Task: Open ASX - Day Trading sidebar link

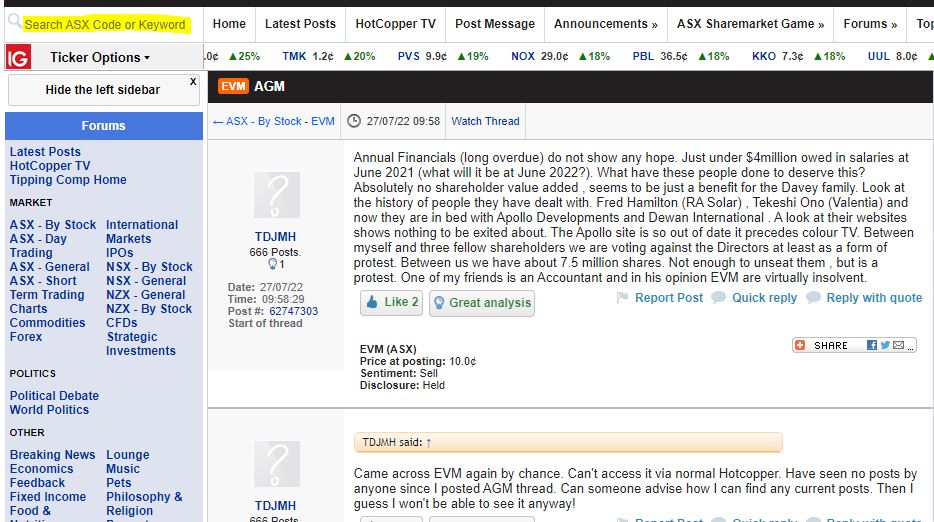Action: 38,246
